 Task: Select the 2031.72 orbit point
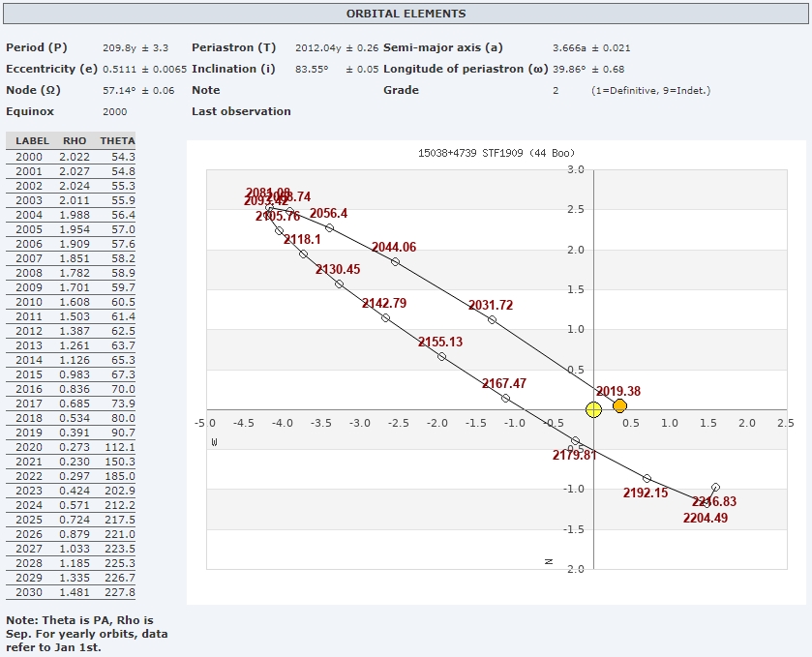pos(492,320)
